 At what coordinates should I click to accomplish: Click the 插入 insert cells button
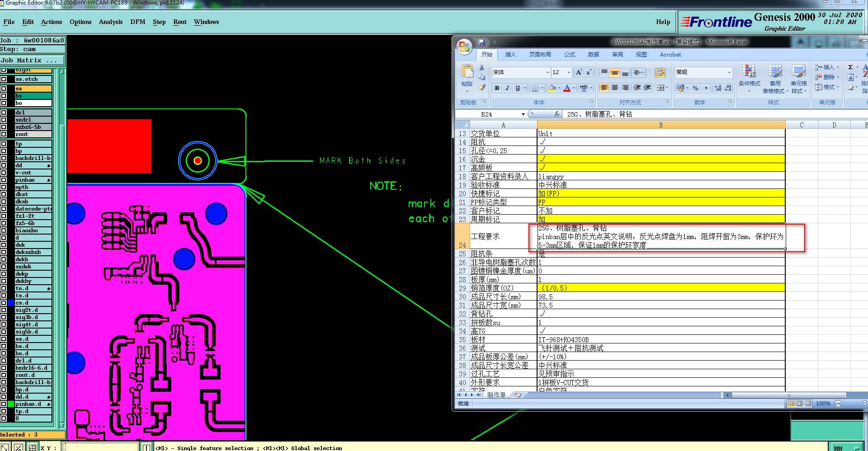(x=827, y=67)
